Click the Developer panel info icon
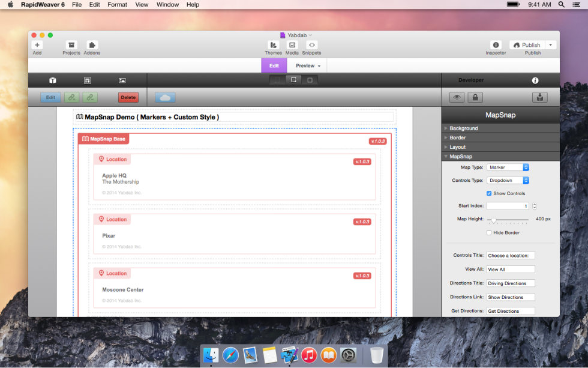The image size is (588, 368). point(535,80)
